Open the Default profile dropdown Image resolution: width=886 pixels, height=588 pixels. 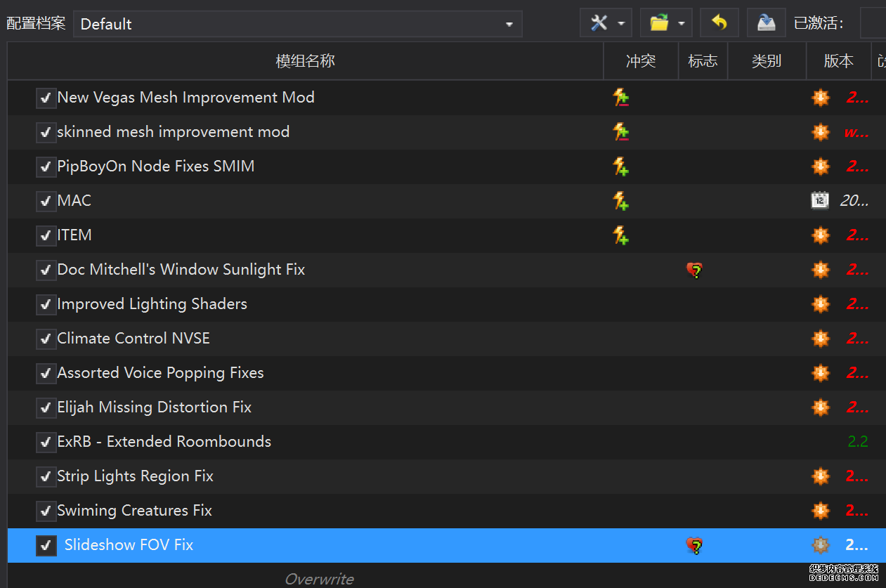point(297,24)
